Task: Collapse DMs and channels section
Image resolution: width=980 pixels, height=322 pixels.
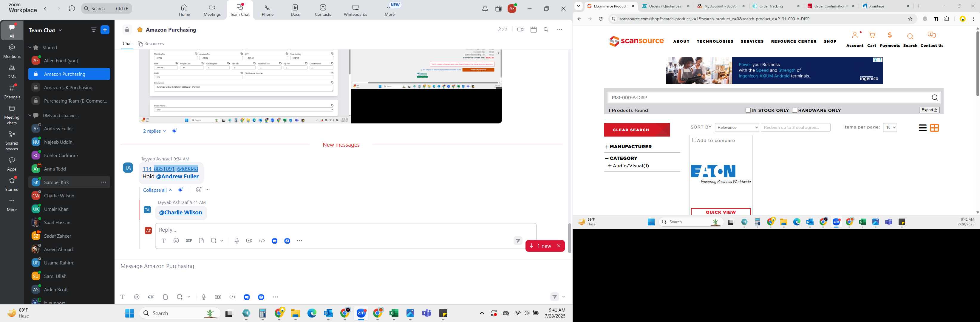Action: (x=30, y=116)
